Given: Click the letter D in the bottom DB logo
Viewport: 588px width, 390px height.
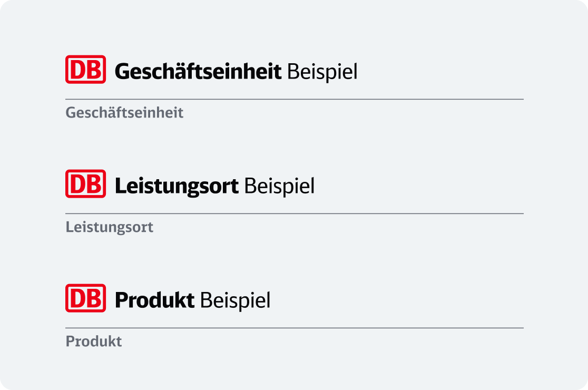Looking at the screenshot, I should click(78, 298).
